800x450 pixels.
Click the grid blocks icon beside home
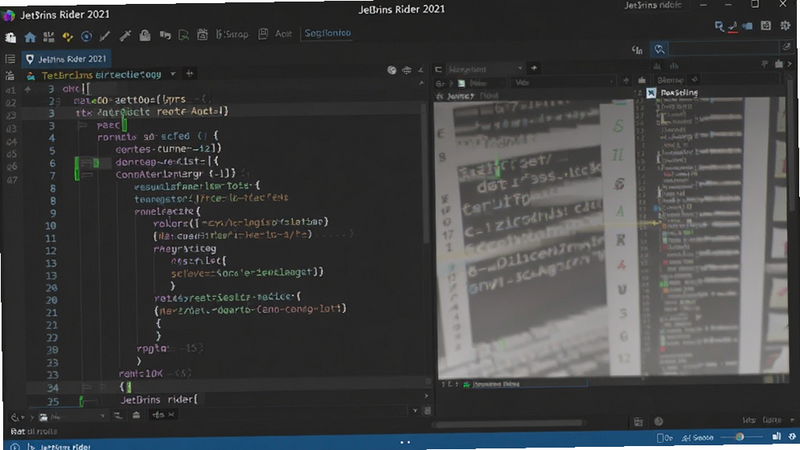point(48,36)
